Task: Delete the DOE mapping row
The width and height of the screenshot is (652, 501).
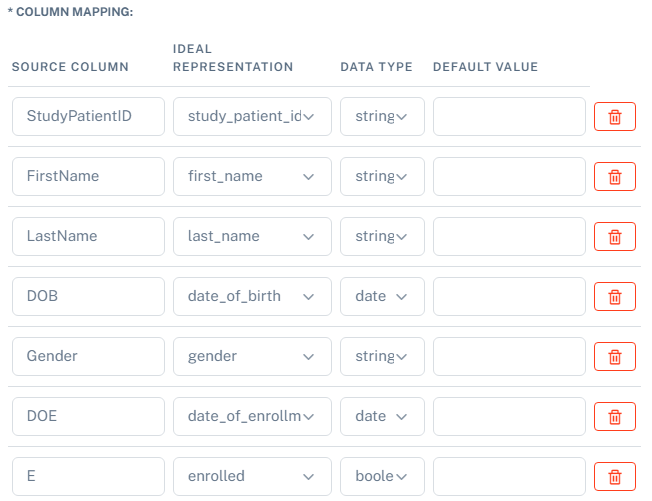Action: tap(615, 416)
